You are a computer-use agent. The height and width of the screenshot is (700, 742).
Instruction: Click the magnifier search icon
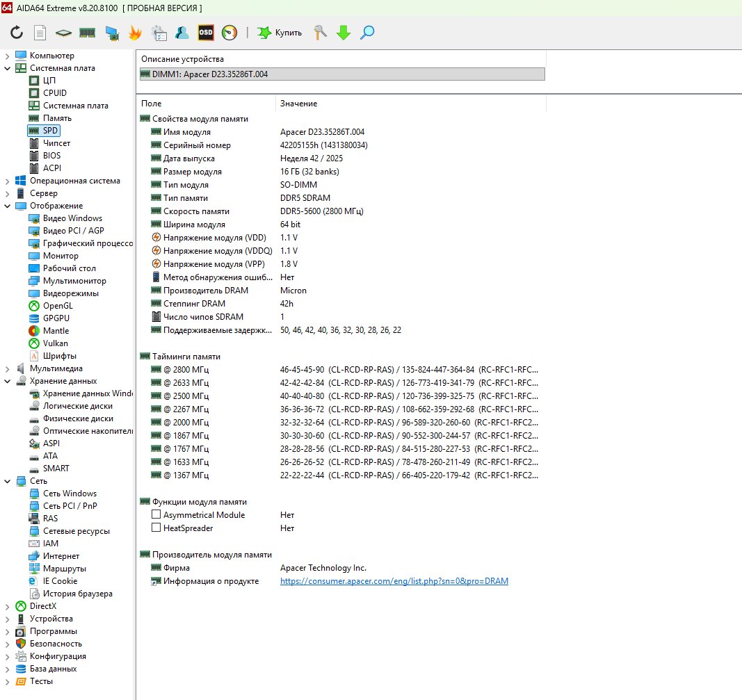pyautogui.click(x=367, y=33)
